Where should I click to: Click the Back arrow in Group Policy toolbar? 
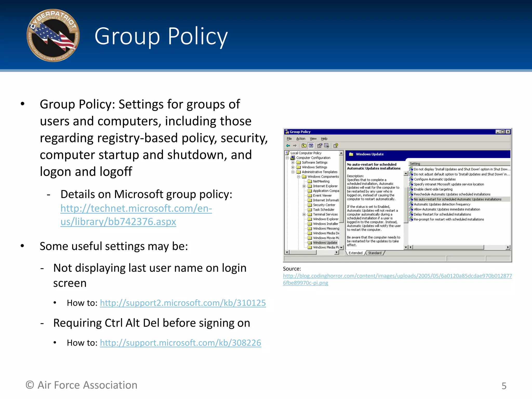(x=288, y=146)
